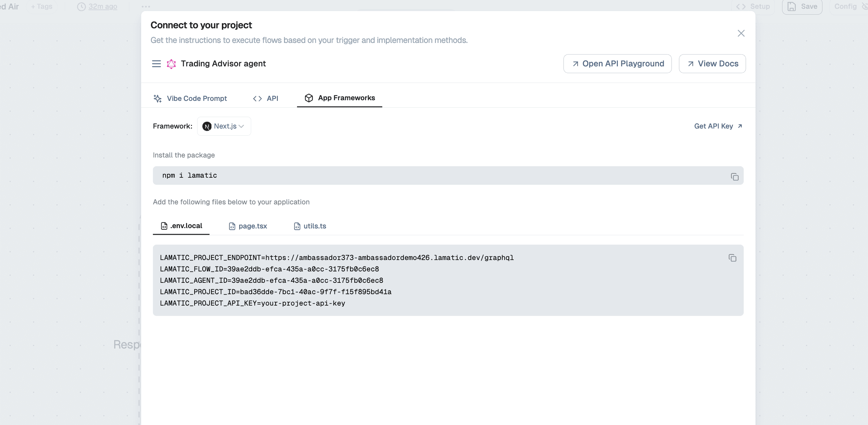Open the ellipsis overflow menu near 32m ago
The width and height of the screenshot is (868, 425).
click(145, 6)
